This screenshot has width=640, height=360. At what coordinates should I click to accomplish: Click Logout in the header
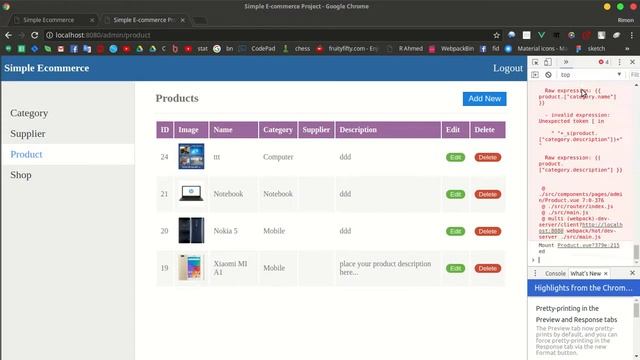(x=508, y=69)
